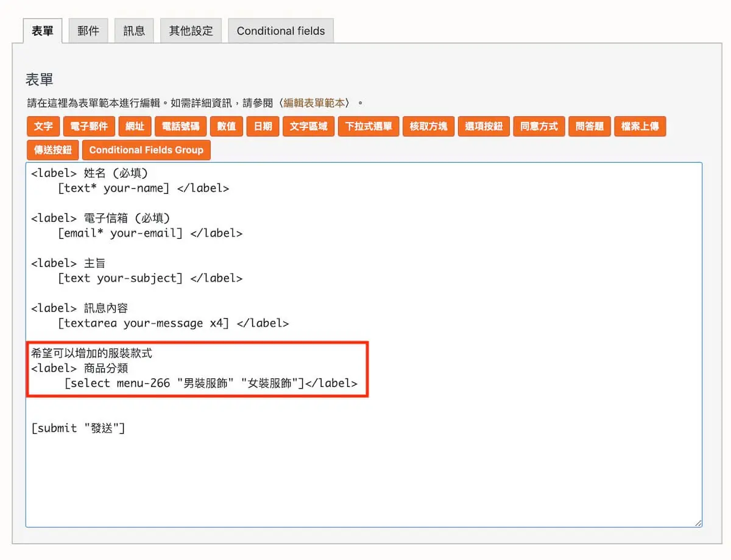Click the 希望可以增加的服裝款式 text line
The image size is (731, 560).
pos(91,353)
